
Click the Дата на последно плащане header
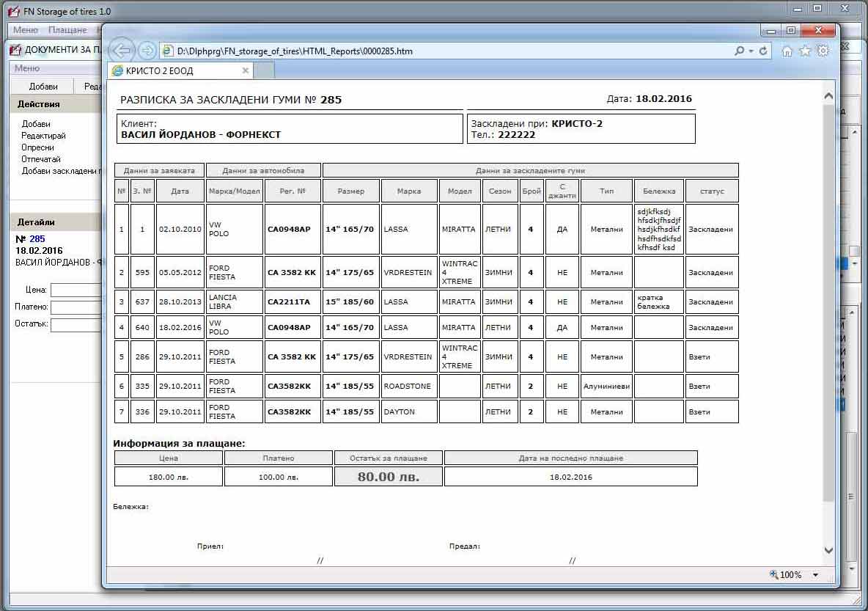click(571, 458)
